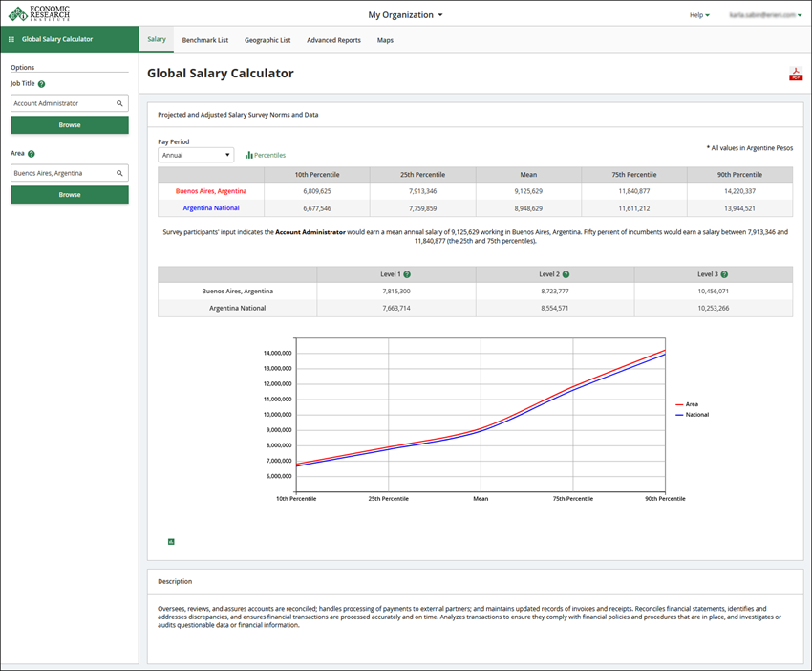
Task: Open the app grid menu icon
Action: pyautogui.click(x=11, y=40)
